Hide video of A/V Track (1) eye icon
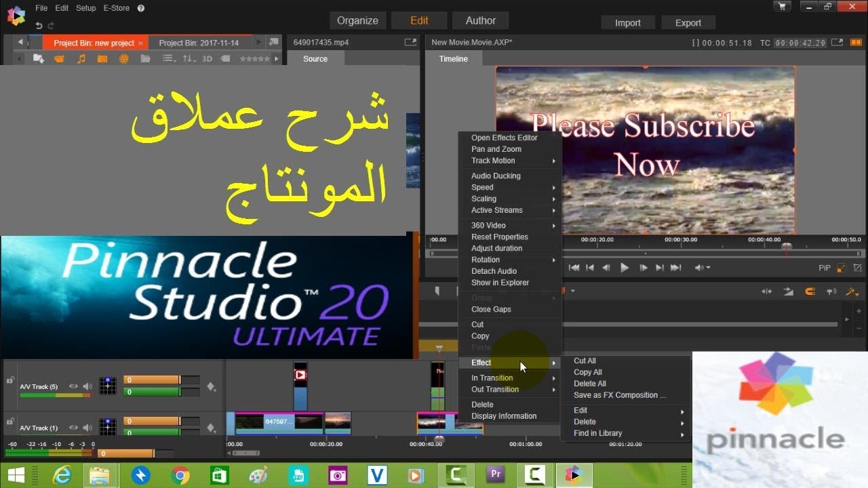The image size is (868, 488). click(73, 428)
